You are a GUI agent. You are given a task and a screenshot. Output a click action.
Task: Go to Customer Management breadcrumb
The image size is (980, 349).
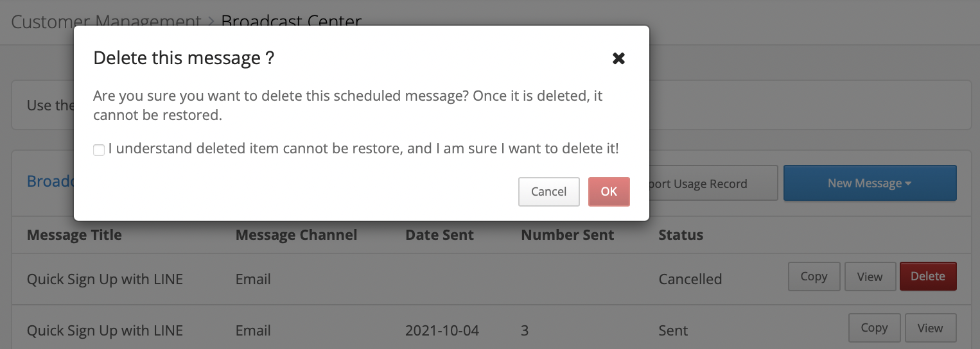coord(106,22)
